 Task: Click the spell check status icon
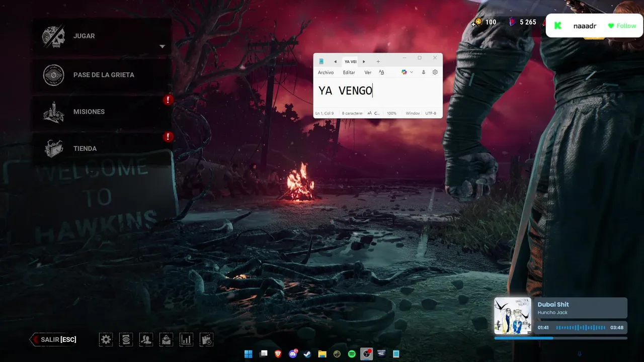pos(373,114)
